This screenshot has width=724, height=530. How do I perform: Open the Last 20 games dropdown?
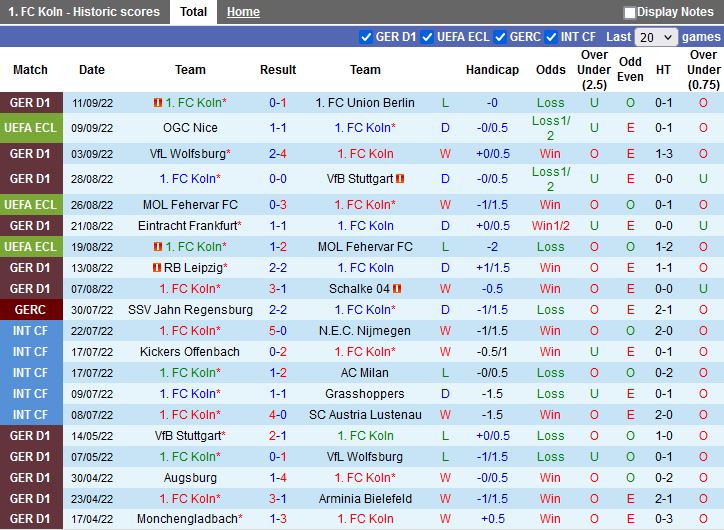click(656, 37)
